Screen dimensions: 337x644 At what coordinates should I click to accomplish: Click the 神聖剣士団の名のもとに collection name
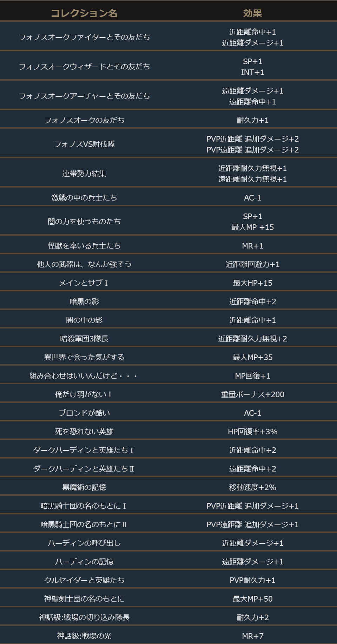point(84,599)
